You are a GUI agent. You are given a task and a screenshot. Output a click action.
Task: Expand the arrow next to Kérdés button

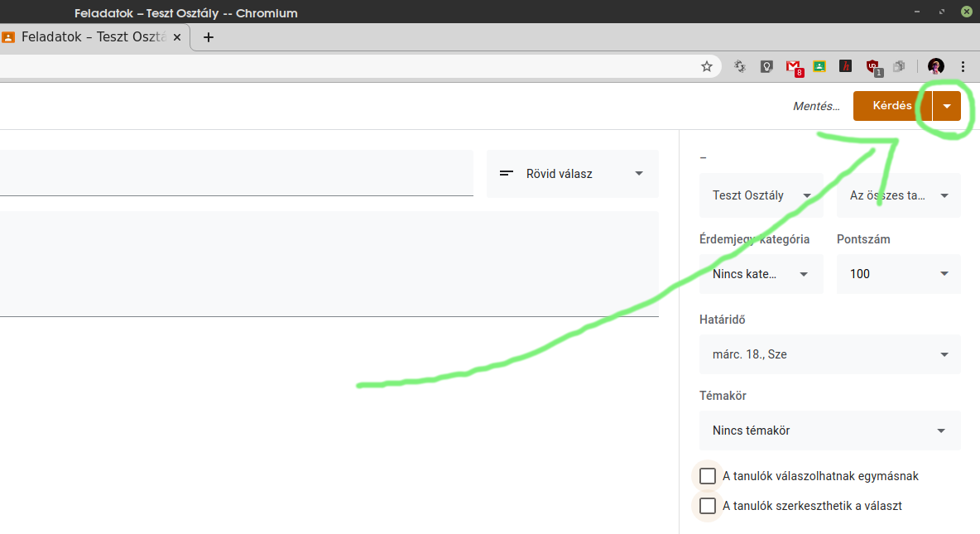tap(947, 106)
